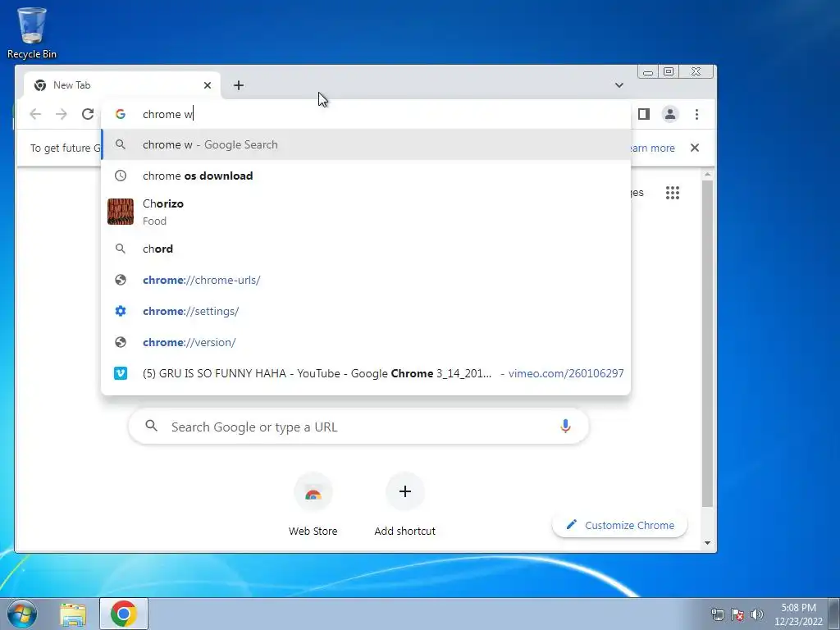Open the Action Center flag icon
This screenshot has height=630, width=840.
click(737, 614)
